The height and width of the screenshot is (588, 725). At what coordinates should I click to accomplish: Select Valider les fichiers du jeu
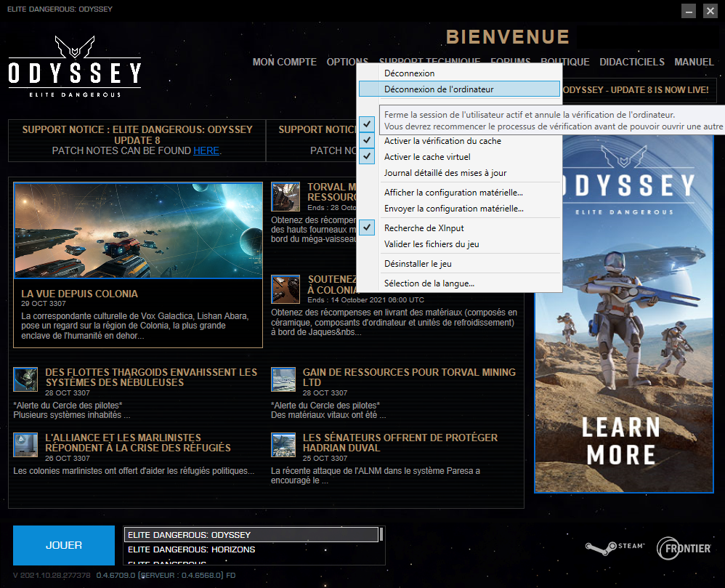(460, 244)
